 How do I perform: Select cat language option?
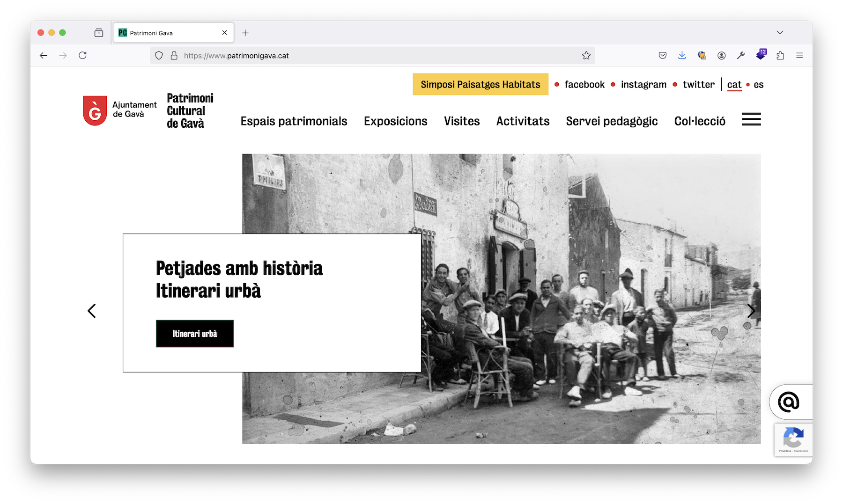(734, 85)
